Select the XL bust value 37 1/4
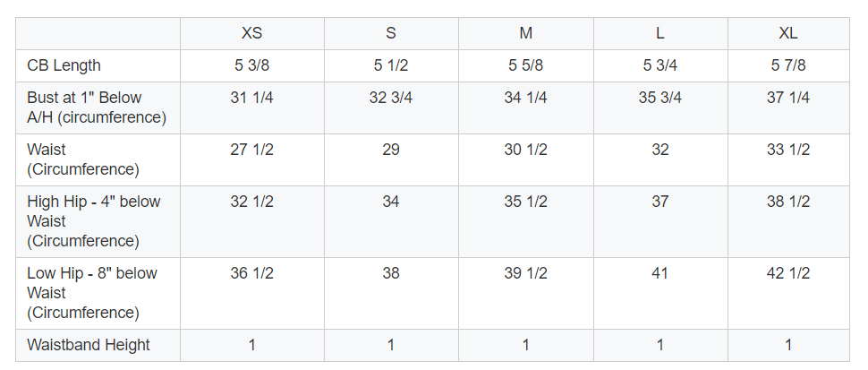Image resolution: width=868 pixels, height=370 pixels. click(x=787, y=98)
